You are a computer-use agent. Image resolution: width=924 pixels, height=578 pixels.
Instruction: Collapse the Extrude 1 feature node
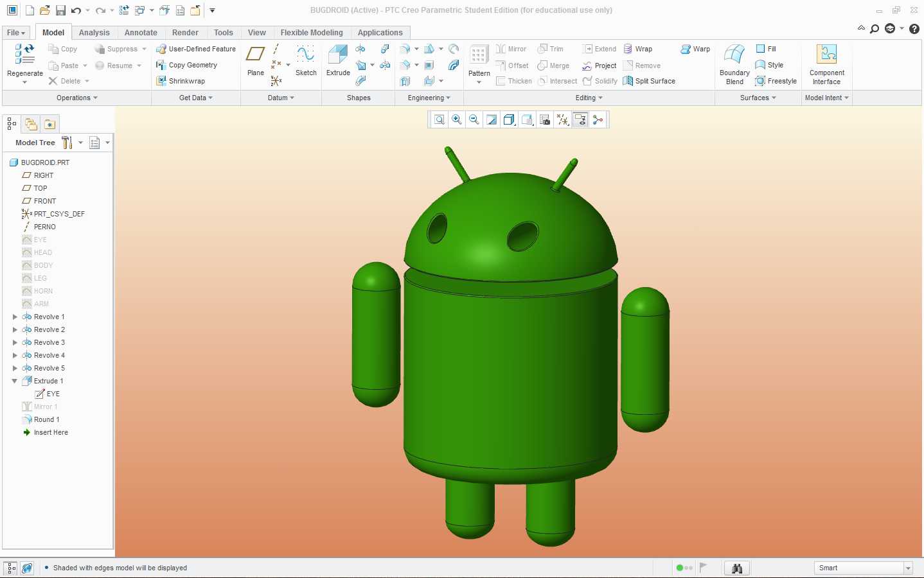(15, 381)
